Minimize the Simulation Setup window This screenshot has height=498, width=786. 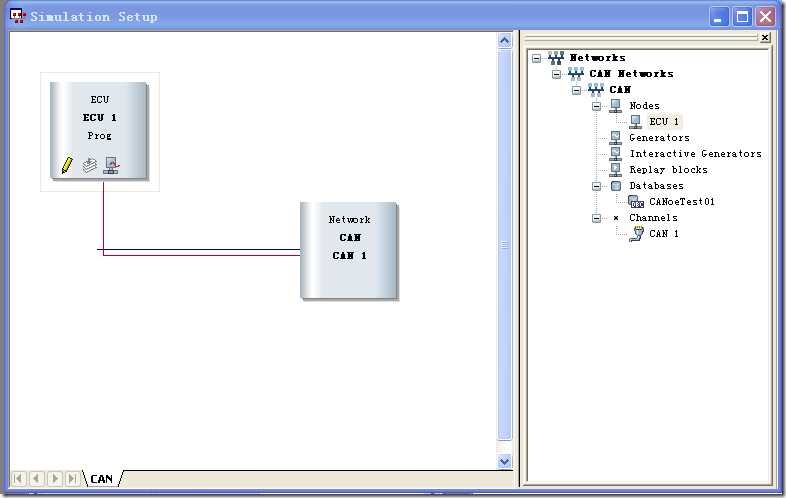click(x=718, y=17)
